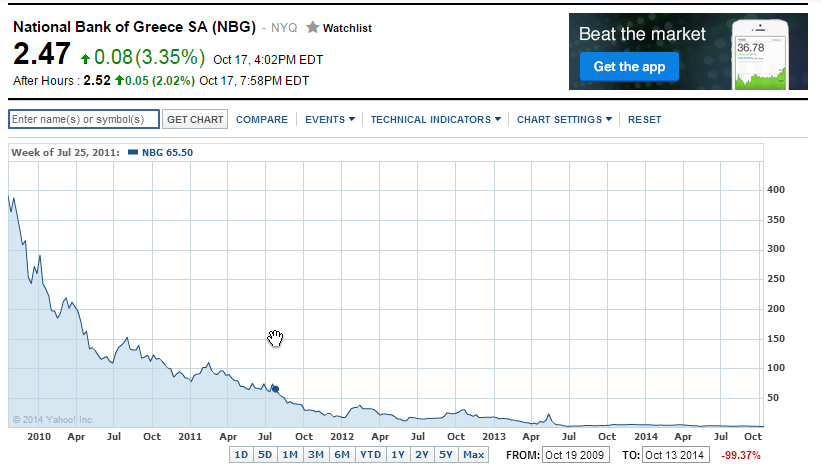Click the price 2.47 text

coord(41,54)
